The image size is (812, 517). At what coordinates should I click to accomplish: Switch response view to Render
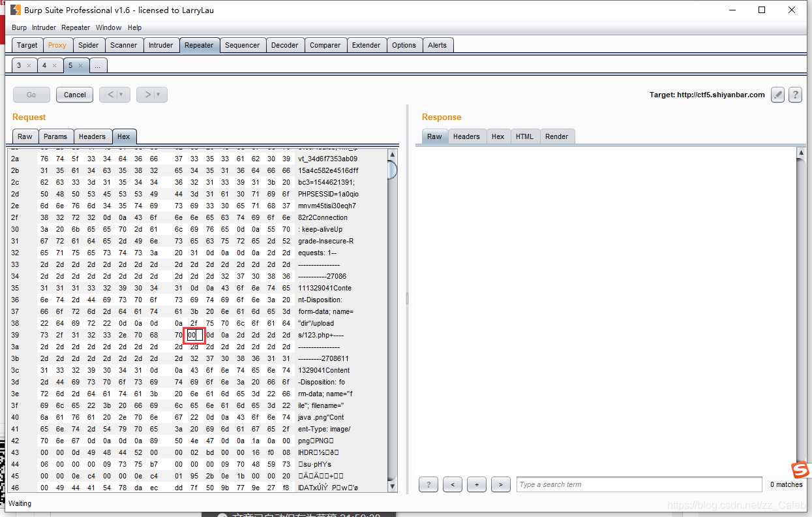557,136
